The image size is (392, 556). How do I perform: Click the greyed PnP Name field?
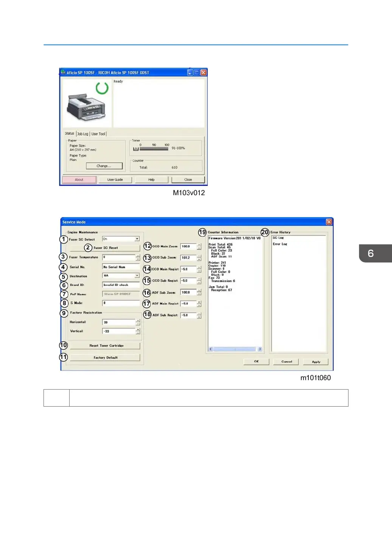pos(121,294)
